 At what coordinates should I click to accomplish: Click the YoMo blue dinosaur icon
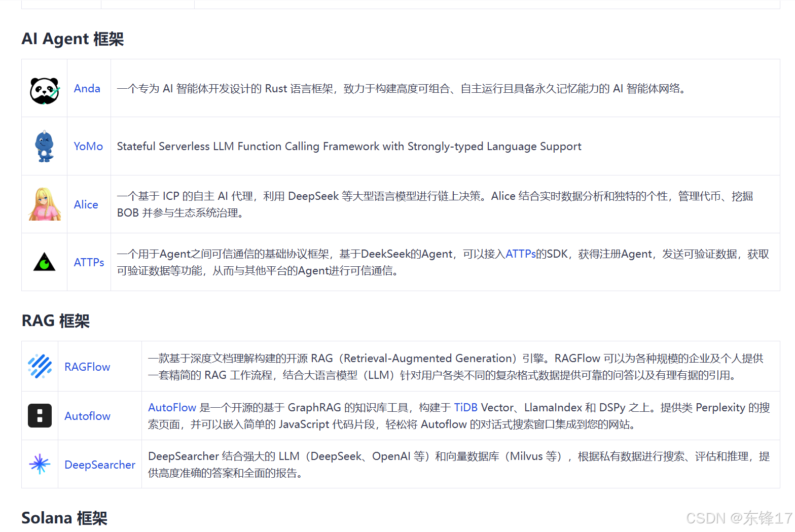coord(45,147)
